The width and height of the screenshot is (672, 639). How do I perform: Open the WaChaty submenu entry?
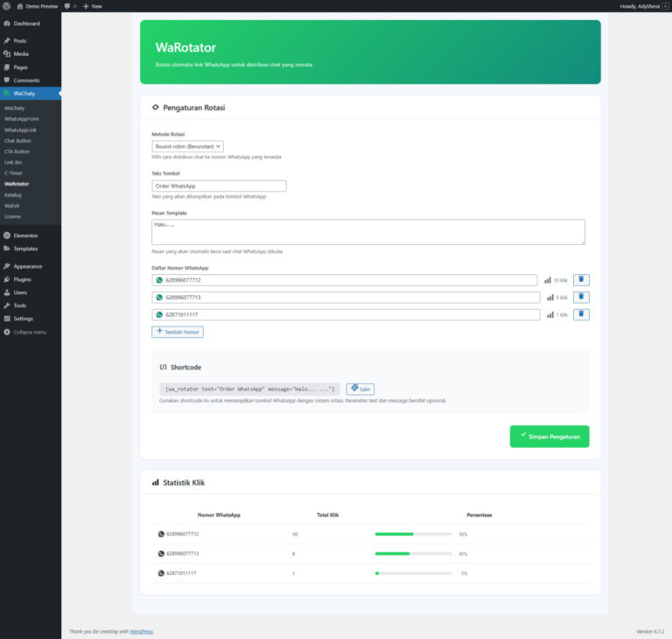click(x=14, y=109)
